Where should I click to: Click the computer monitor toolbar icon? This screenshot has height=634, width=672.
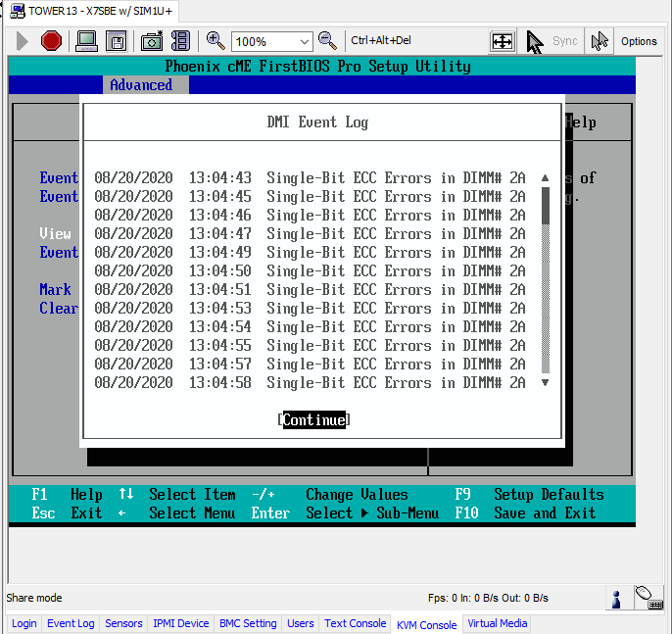coord(86,41)
